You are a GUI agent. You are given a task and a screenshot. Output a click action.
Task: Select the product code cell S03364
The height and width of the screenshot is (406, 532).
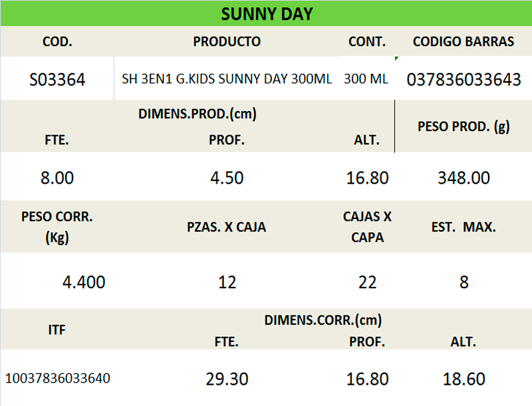pyautogui.click(x=57, y=80)
